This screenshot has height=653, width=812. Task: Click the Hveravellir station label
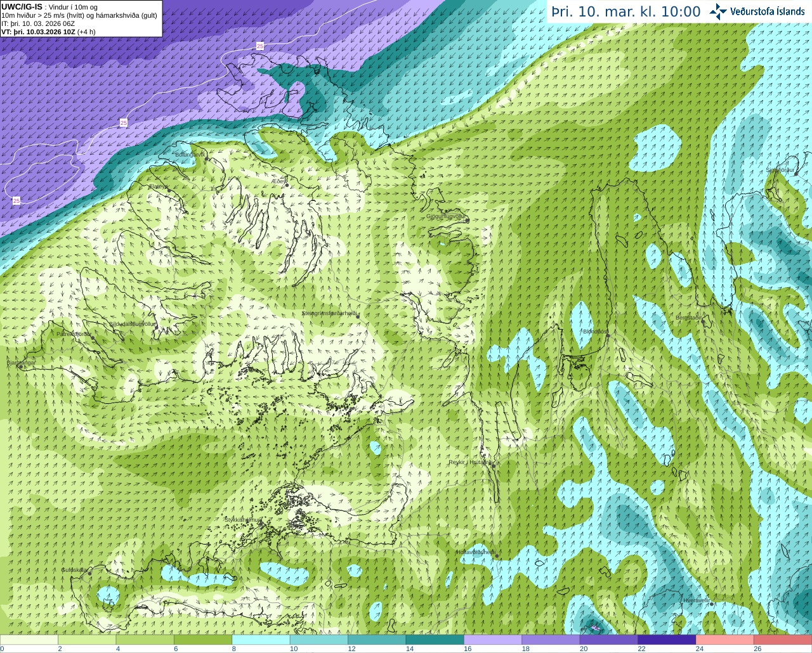tap(696, 600)
